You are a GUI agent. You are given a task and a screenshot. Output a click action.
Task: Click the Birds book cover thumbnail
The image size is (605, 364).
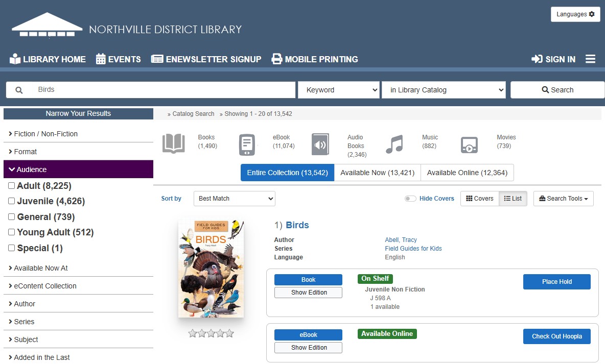[x=211, y=269]
